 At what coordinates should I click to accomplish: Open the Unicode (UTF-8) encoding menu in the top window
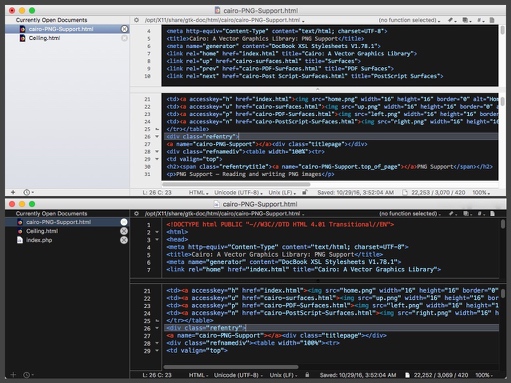point(238,192)
